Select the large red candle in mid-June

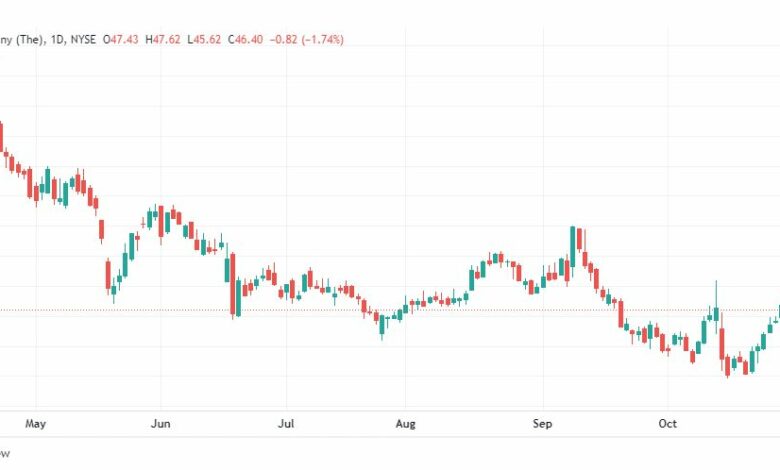[232, 284]
